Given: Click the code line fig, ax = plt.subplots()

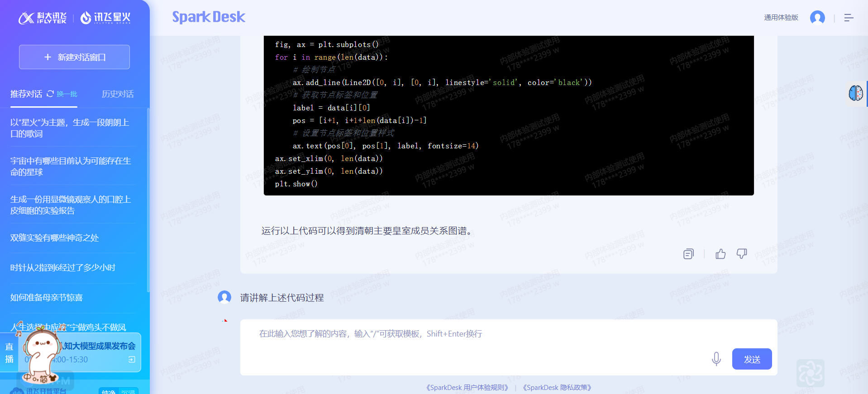Looking at the screenshot, I should click(x=327, y=44).
